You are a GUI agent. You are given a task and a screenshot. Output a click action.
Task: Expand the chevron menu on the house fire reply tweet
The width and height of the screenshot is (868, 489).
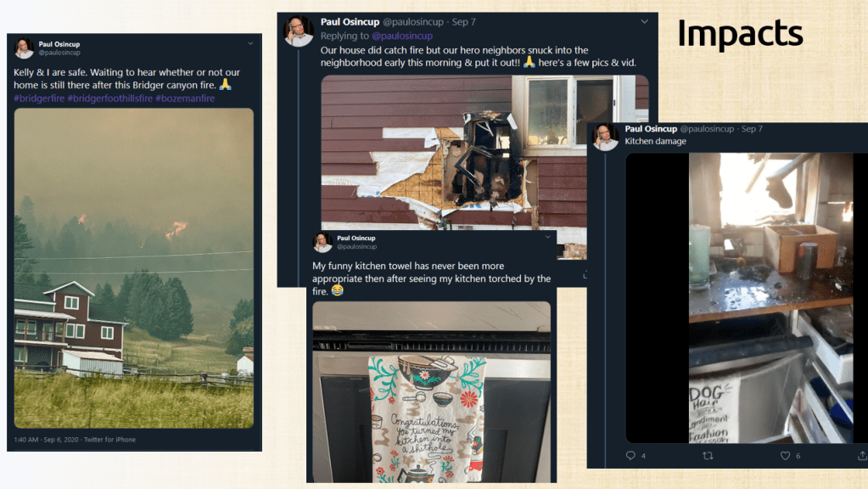tap(644, 21)
